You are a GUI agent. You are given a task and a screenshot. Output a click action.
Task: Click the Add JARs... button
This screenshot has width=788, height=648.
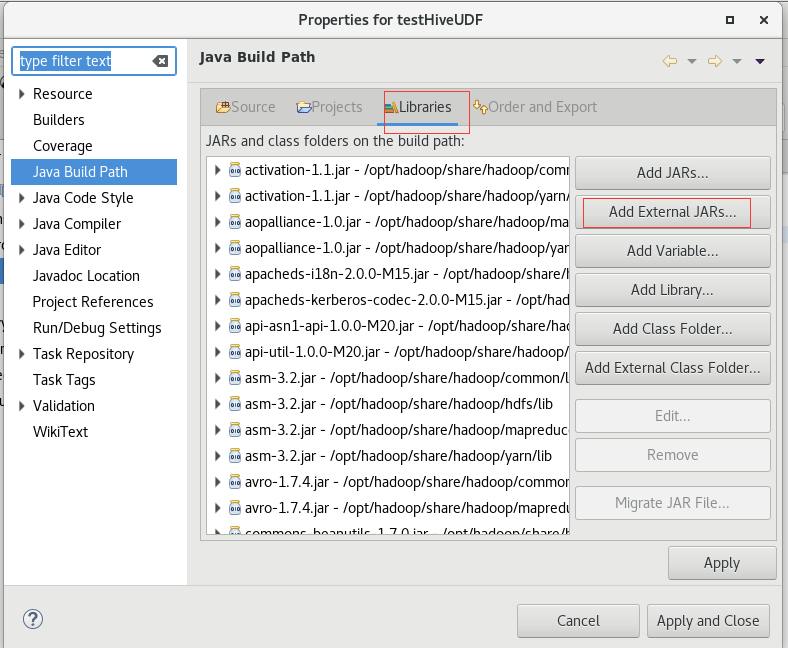672,173
